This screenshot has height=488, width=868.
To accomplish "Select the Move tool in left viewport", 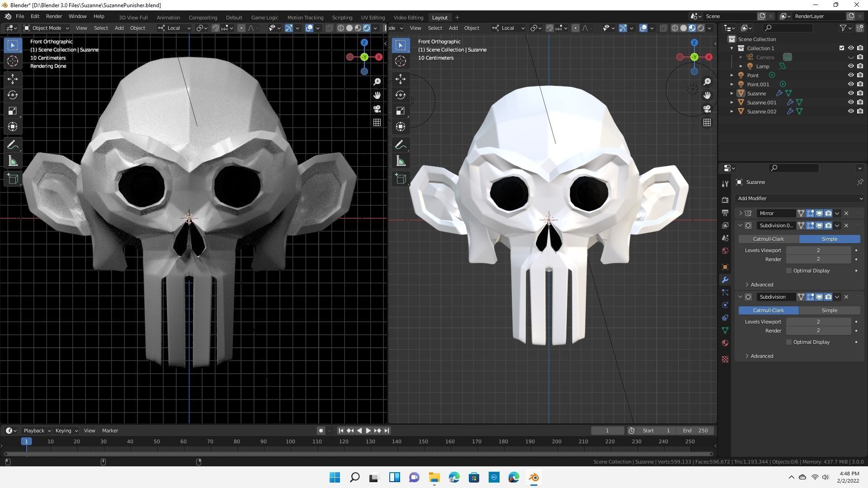I will click(x=13, y=79).
